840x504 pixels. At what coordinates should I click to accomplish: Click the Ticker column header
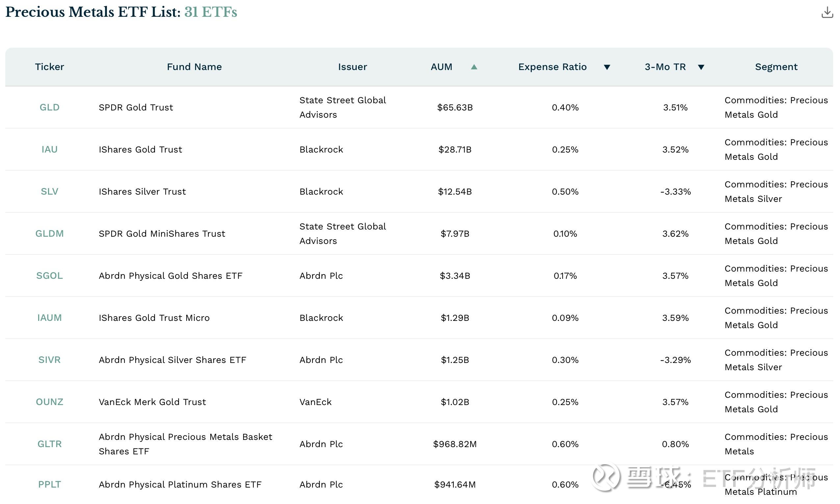tap(50, 67)
